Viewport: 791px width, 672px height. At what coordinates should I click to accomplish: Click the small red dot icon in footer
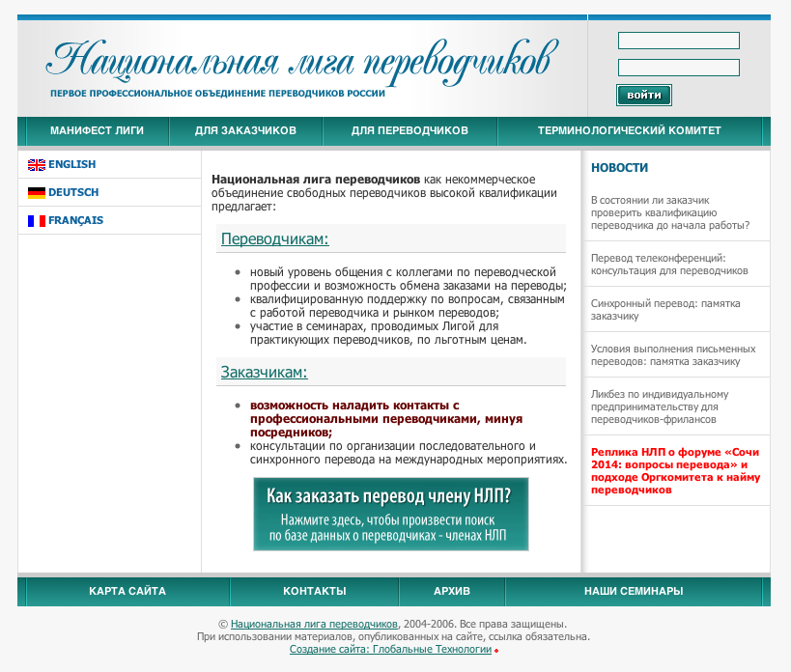click(496, 651)
